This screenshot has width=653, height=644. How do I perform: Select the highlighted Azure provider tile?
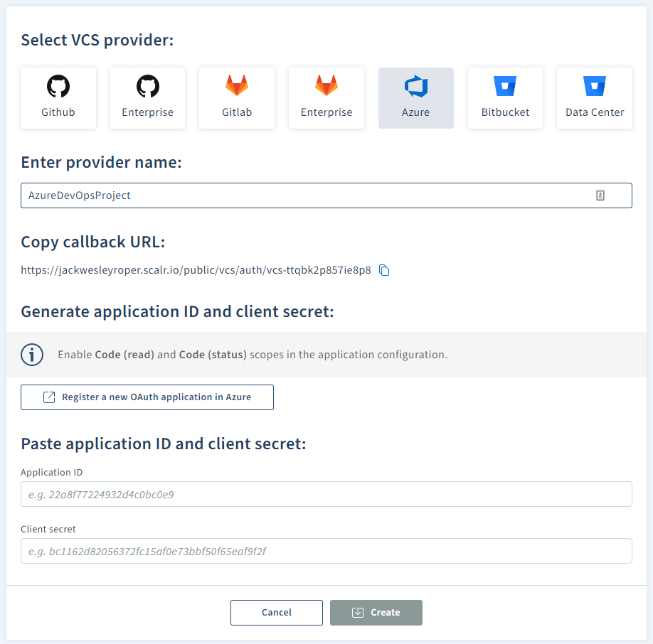click(415, 97)
